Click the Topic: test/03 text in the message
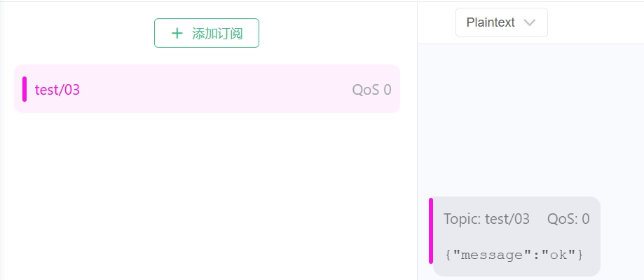 487,219
